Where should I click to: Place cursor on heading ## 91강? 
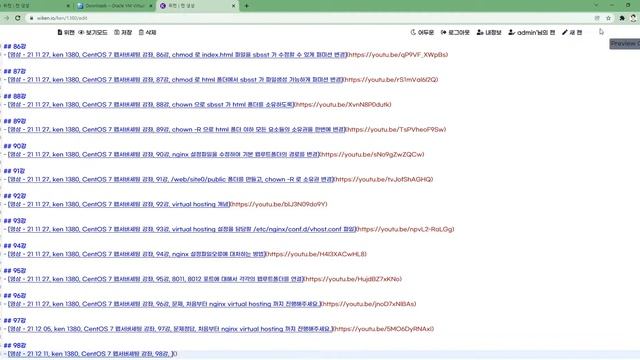point(15,171)
